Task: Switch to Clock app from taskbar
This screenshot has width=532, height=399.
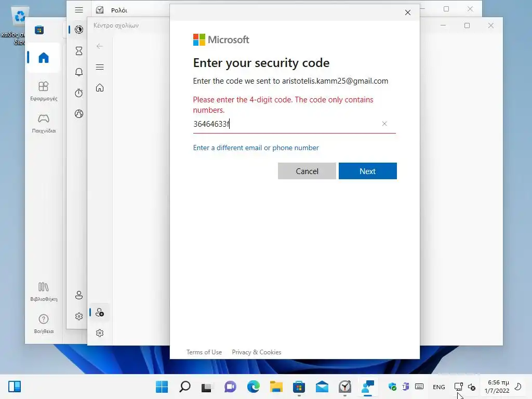Action: pyautogui.click(x=345, y=387)
